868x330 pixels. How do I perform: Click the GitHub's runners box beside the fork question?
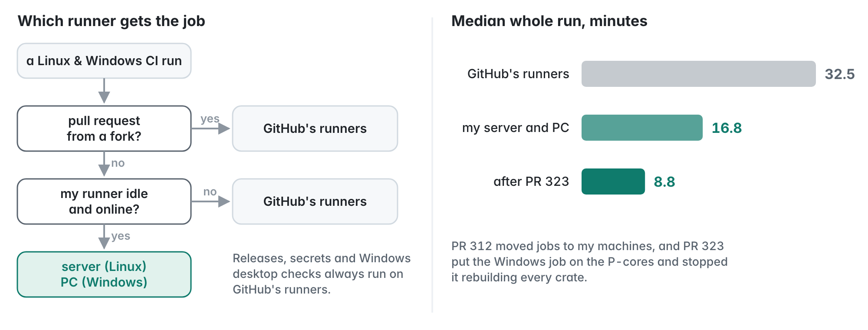point(315,129)
